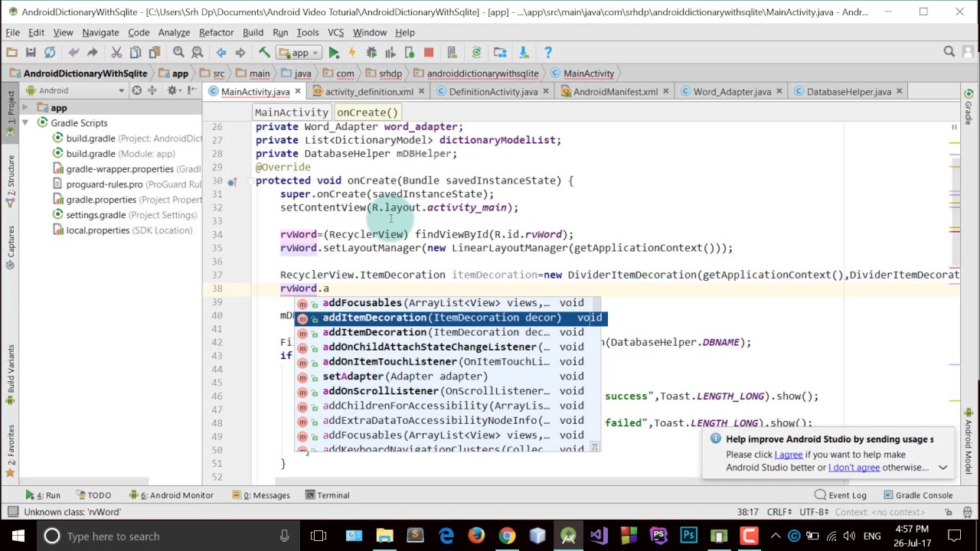Switch to the DefinitionActivity.java tab

[493, 91]
